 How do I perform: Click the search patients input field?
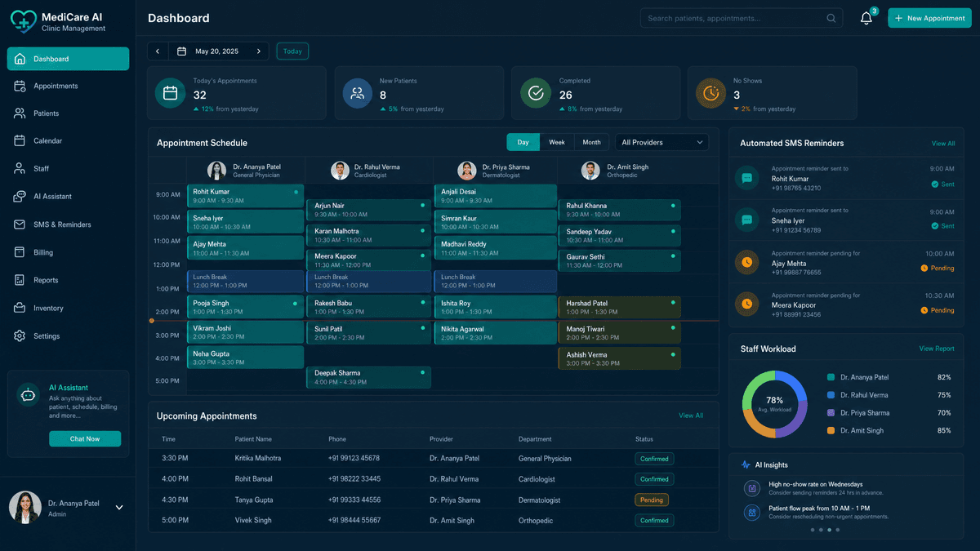pos(742,18)
